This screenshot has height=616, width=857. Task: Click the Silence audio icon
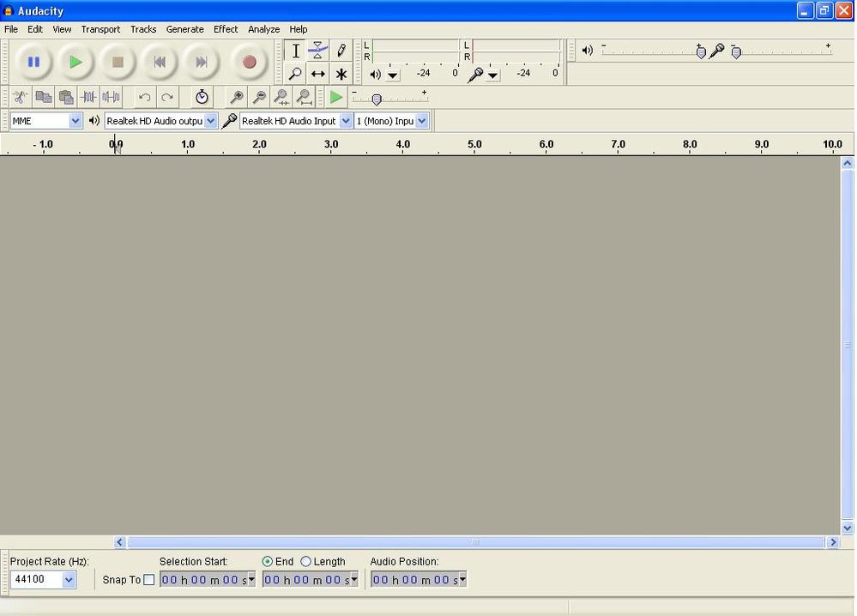[111, 97]
